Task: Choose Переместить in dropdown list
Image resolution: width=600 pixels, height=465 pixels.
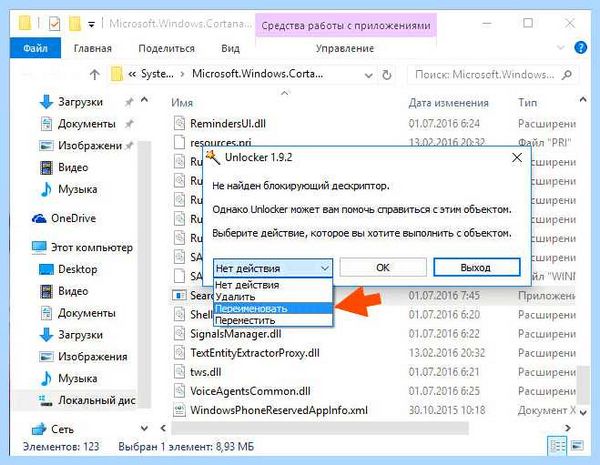Action: click(x=273, y=320)
